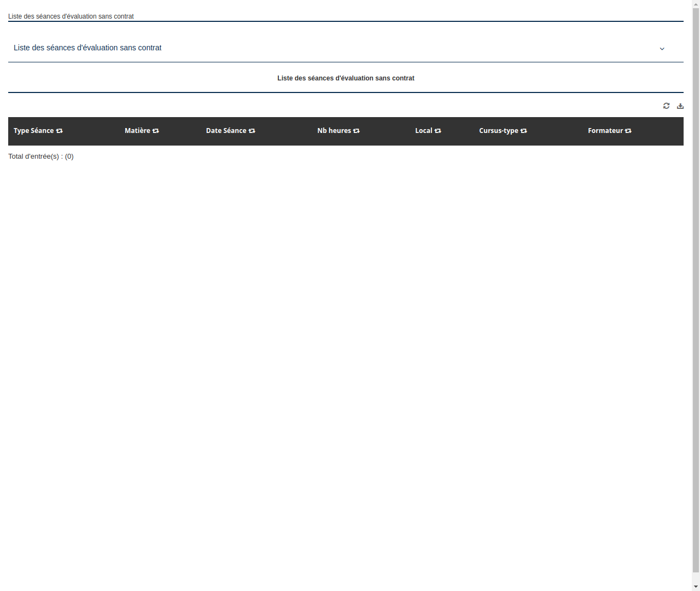Click the up arrow on the scrollbar

click(696, 4)
